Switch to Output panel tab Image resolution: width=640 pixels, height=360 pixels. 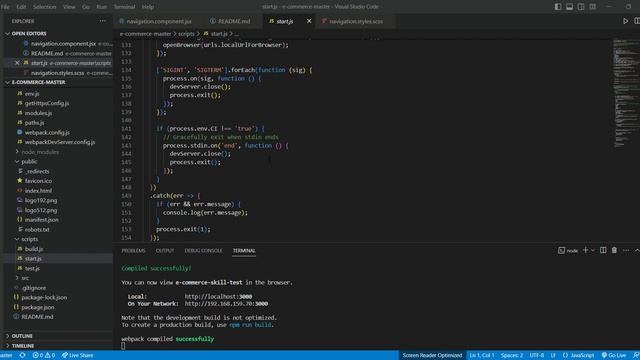(165, 251)
